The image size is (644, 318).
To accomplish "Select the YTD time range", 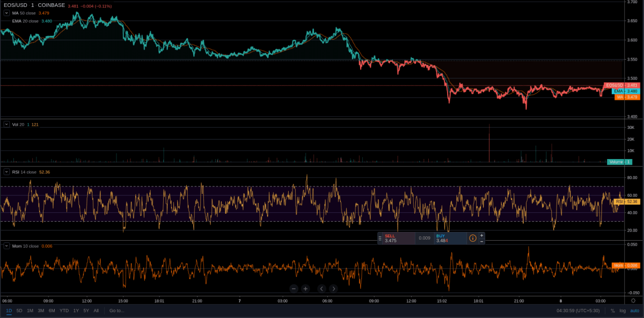I will [x=64, y=310].
